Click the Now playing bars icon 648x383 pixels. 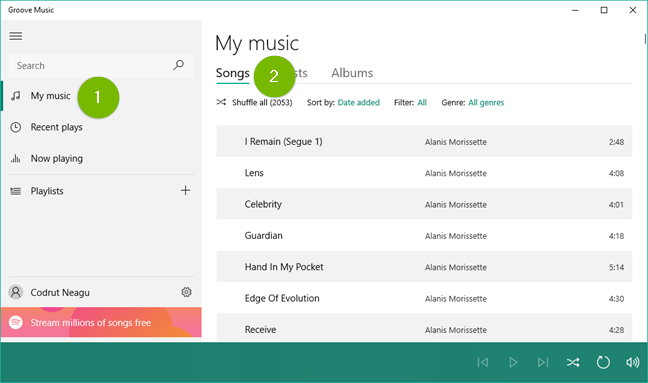click(x=16, y=158)
